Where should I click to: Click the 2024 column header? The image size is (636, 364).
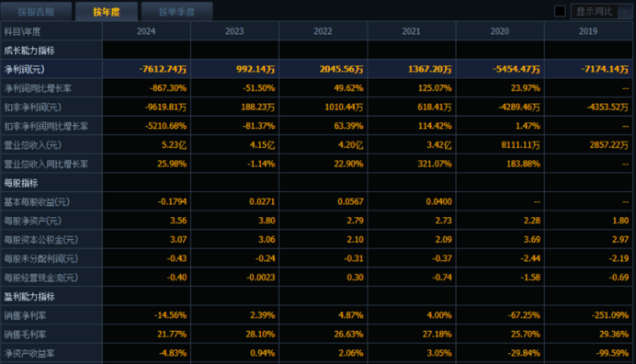pyautogui.click(x=146, y=31)
